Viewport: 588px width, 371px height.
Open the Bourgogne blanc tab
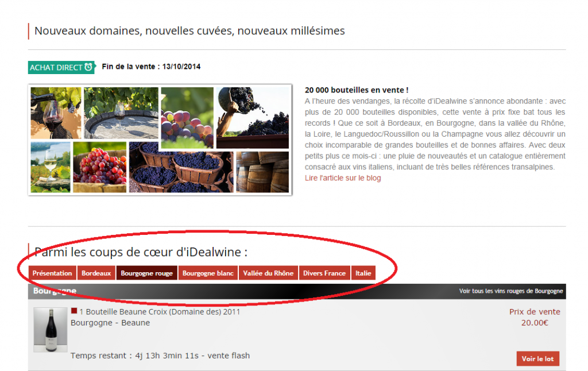coord(208,273)
